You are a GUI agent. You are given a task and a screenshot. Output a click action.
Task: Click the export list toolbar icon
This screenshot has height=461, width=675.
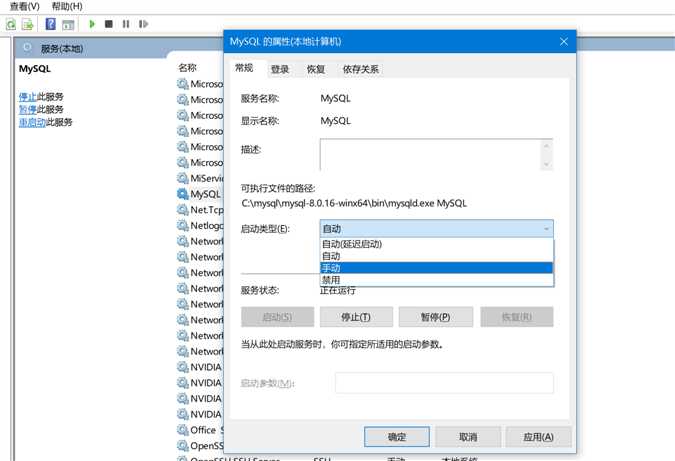click(x=28, y=24)
